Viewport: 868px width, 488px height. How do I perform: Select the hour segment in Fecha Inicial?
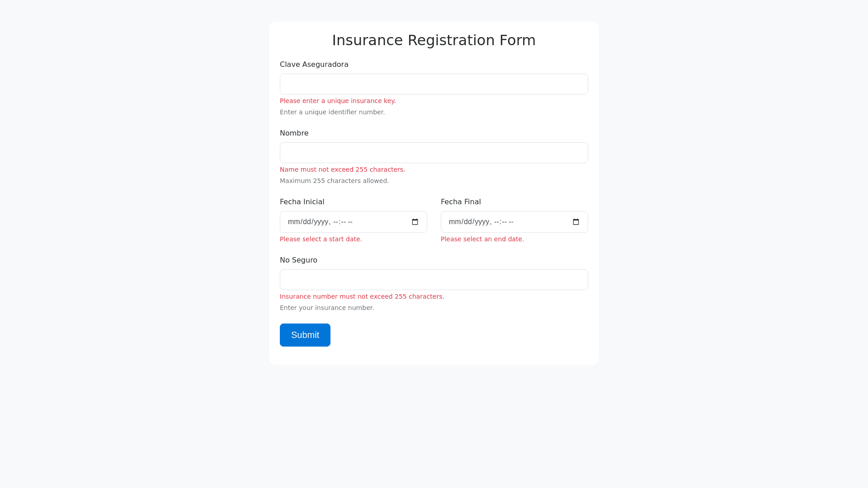click(336, 222)
